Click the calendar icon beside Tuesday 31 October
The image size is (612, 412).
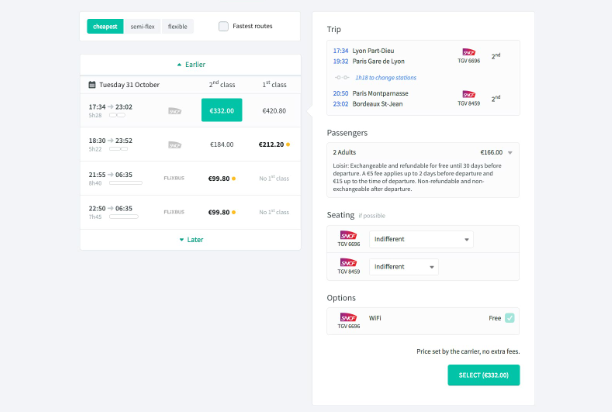[92, 84]
